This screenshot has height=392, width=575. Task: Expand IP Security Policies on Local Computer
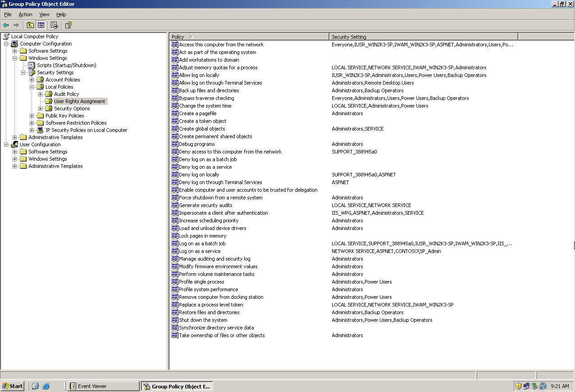click(x=32, y=130)
